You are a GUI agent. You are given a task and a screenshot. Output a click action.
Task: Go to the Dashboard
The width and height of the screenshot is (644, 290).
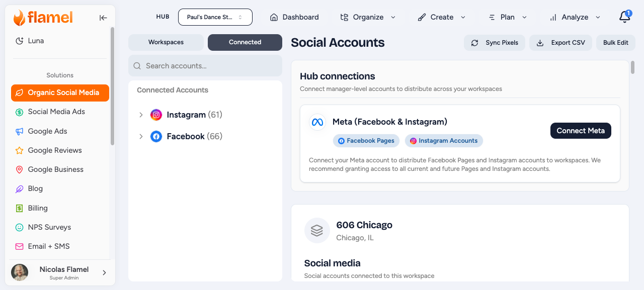[295, 17]
